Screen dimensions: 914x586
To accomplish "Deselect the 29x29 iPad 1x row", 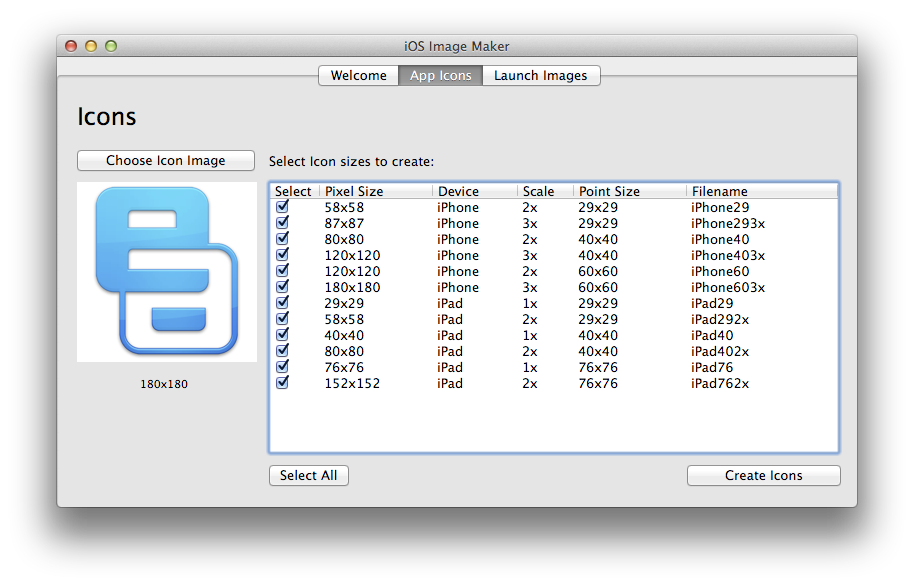I will coord(282,303).
